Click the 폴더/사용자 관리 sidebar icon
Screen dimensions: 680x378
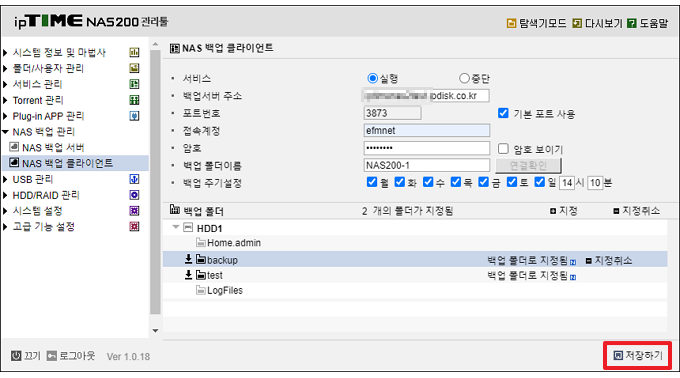pyautogui.click(x=134, y=68)
